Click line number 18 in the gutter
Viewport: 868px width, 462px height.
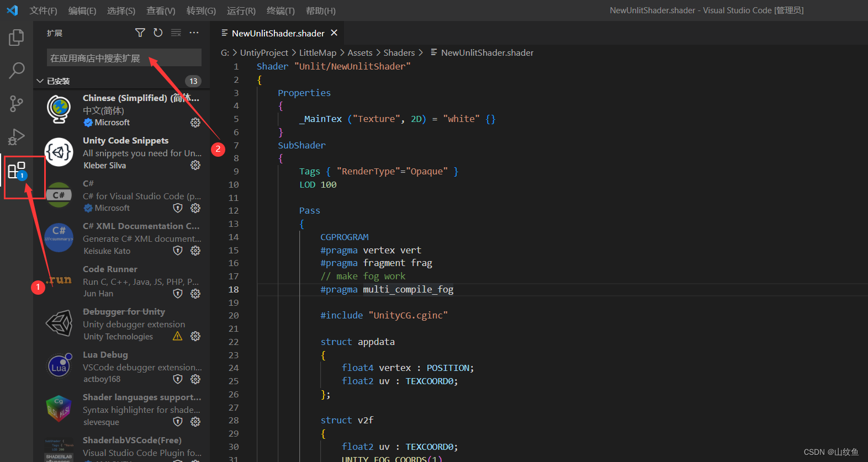234,289
